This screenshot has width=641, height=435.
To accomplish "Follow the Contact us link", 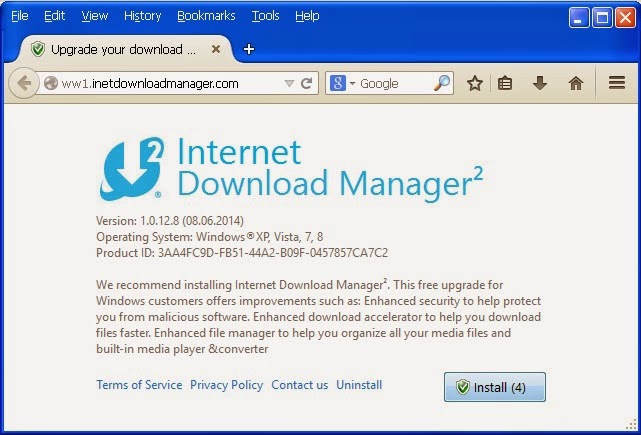I will [x=300, y=385].
